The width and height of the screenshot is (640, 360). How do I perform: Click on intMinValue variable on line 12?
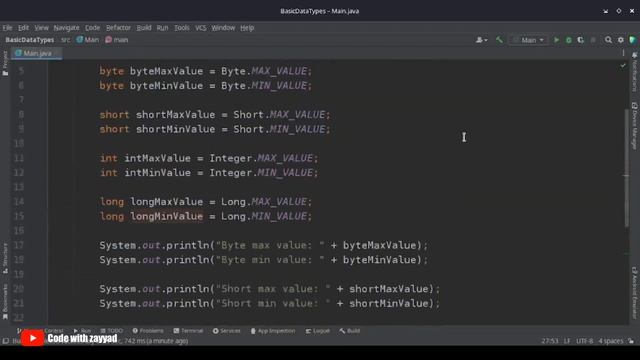pos(157,173)
